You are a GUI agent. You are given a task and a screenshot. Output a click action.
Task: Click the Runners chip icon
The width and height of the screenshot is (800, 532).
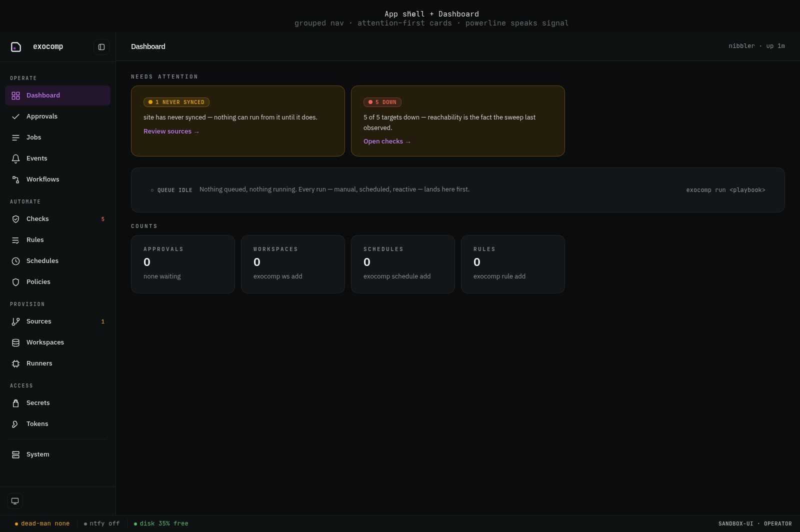tap(15, 363)
